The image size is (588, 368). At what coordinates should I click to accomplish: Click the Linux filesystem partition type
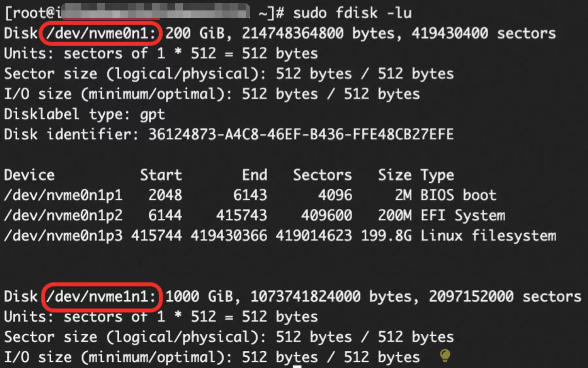tap(488, 236)
